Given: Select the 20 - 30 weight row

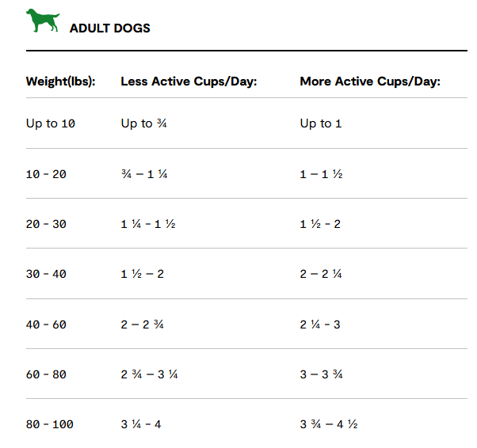Looking at the screenshot, I should [246, 224].
